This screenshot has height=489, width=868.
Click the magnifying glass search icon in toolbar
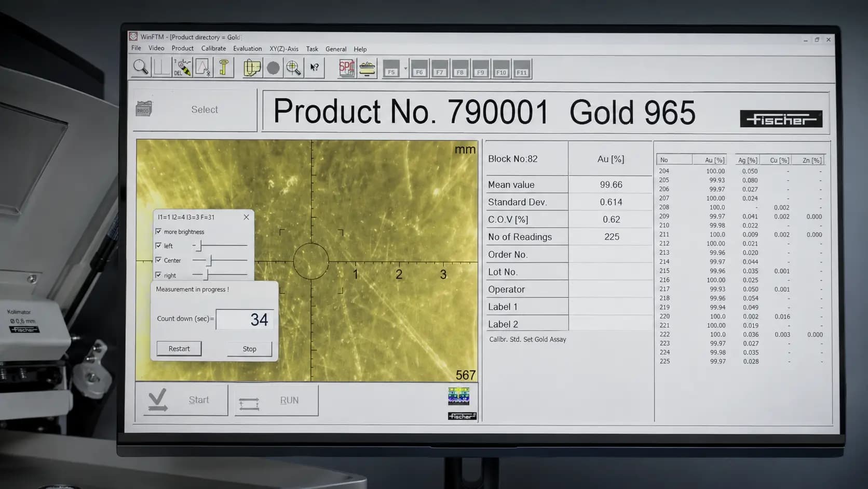(x=141, y=68)
